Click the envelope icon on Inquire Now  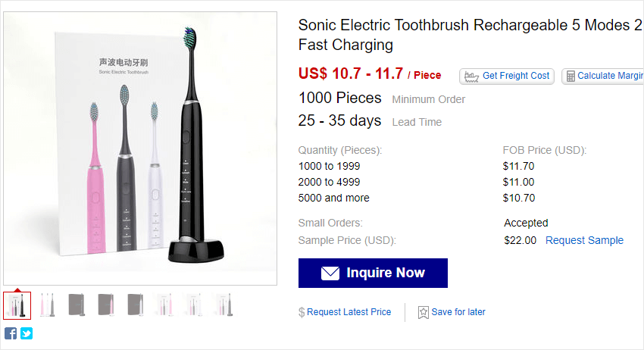tap(330, 273)
